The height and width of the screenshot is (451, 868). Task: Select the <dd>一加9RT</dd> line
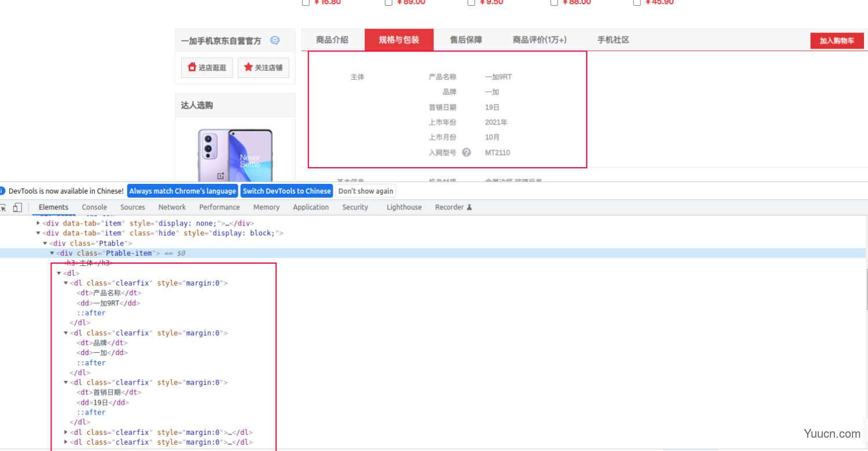[108, 303]
